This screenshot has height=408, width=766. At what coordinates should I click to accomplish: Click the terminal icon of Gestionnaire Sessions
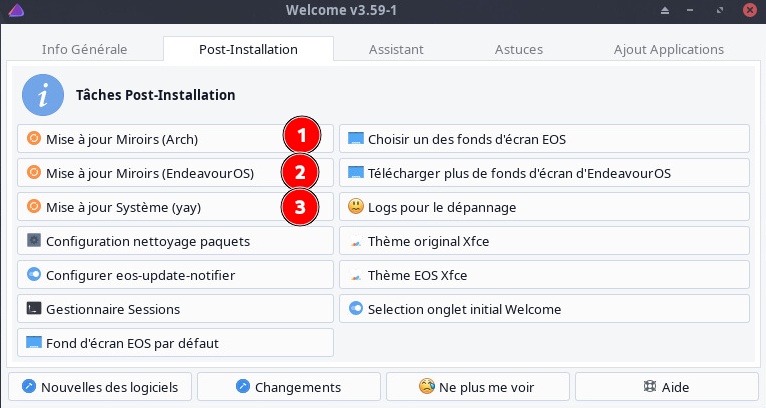coord(33,309)
